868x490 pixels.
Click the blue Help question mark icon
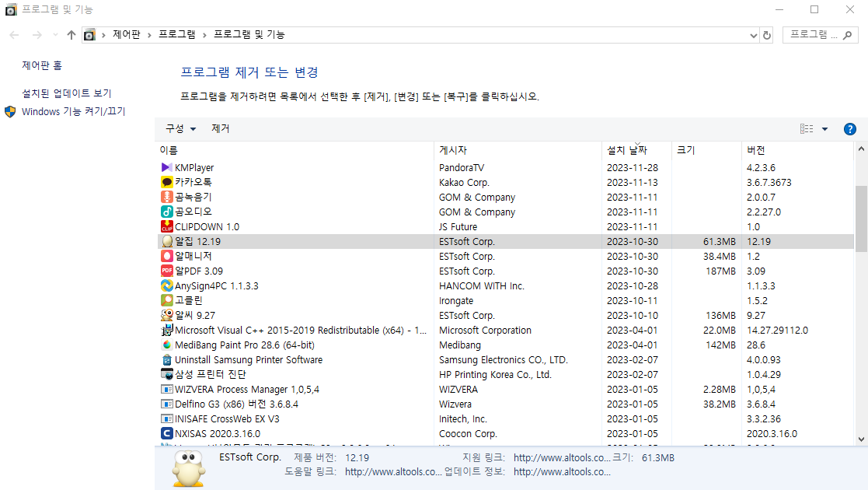coord(849,129)
